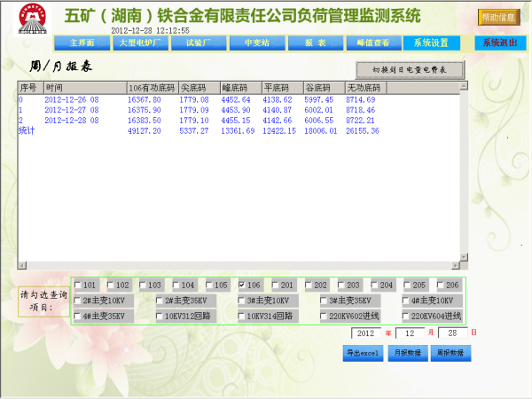Click the 系统退出 exit button
The height and width of the screenshot is (399, 532).
[497, 43]
